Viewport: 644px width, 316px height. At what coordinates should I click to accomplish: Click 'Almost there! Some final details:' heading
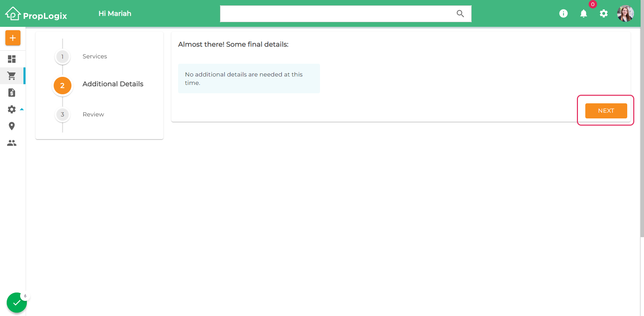(233, 44)
